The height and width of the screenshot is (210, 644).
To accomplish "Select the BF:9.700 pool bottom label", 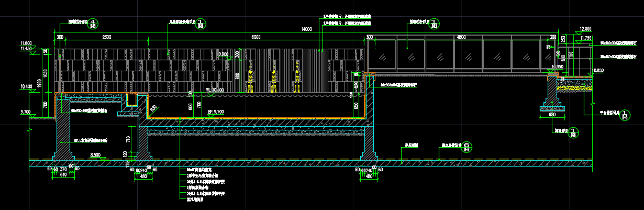I will (216, 112).
